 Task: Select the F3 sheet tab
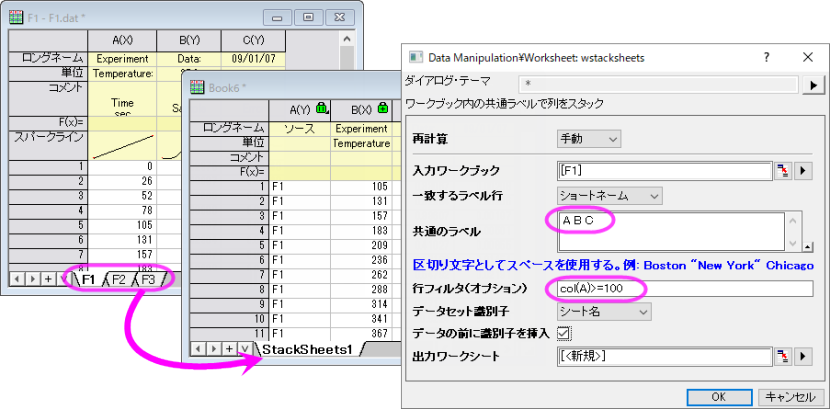coord(149,279)
